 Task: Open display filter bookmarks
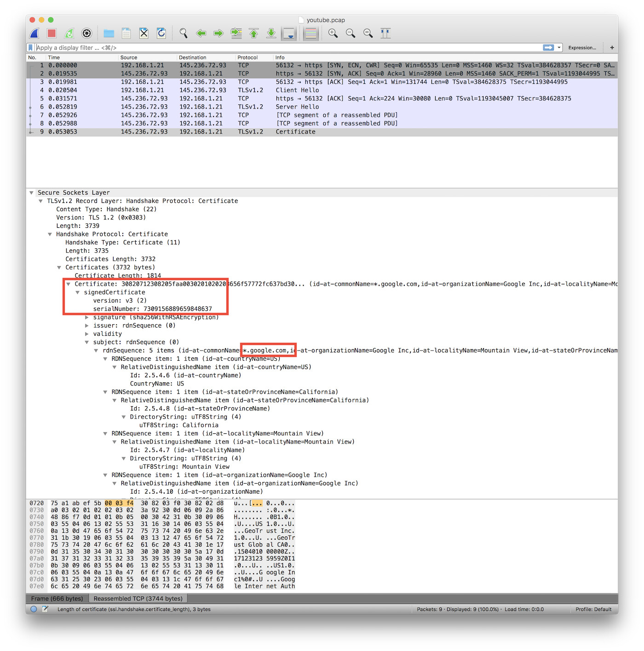tap(30, 47)
